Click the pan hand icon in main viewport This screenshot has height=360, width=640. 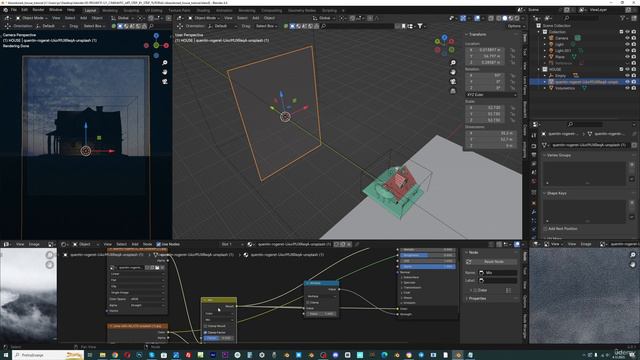453,72
